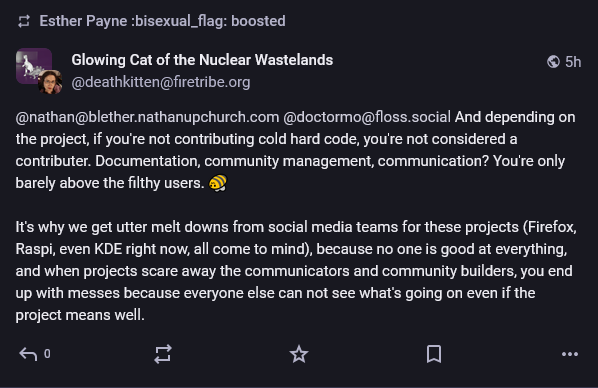Click the @deathkitten@firetribe.org handle
The image size is (598, 388).
(161, 82)
